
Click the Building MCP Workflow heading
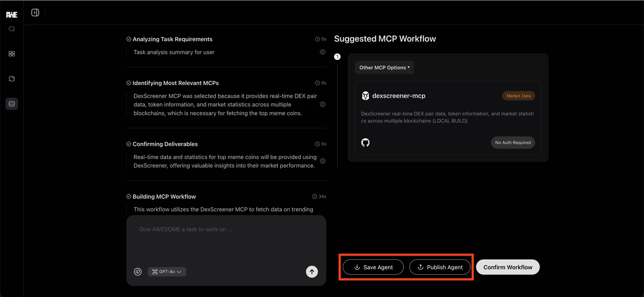[164, 196]
